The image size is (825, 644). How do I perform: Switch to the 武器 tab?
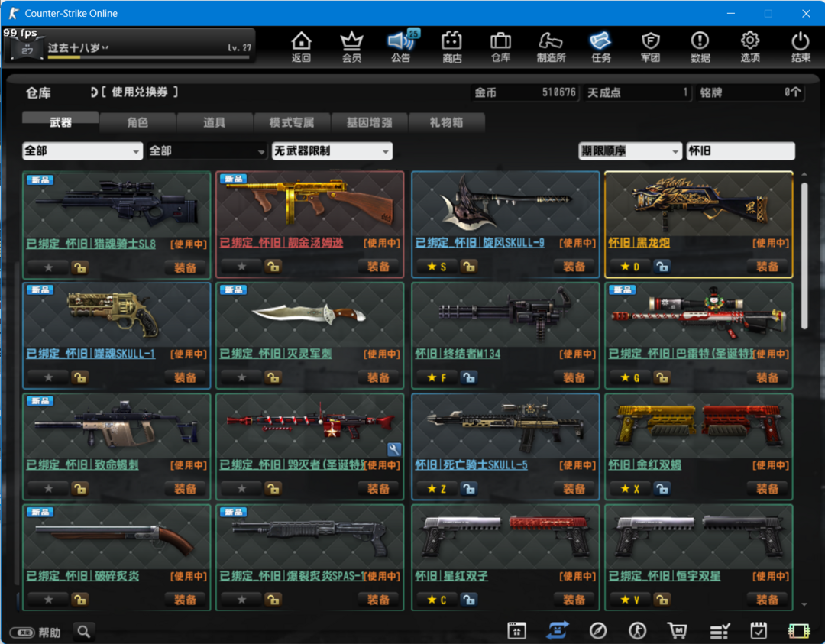60,122
